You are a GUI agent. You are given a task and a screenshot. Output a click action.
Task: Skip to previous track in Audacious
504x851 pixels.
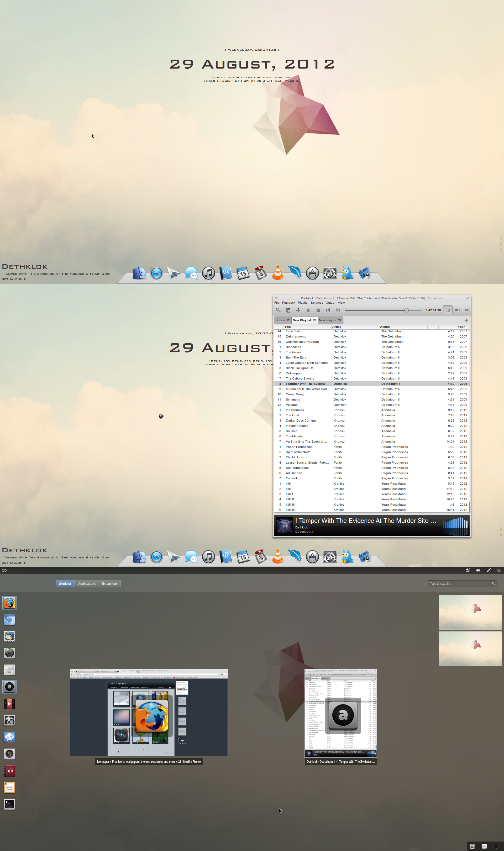[328, 310]
